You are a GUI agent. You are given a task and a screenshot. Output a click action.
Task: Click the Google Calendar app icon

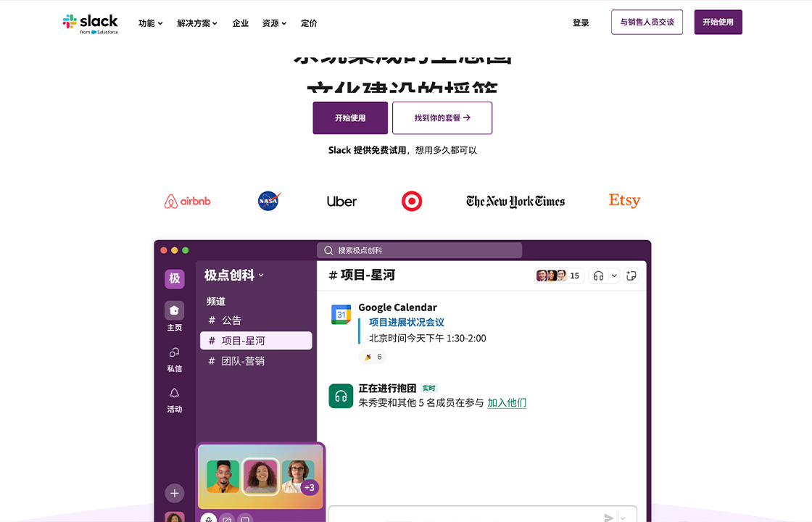click(x=341, y=315)
